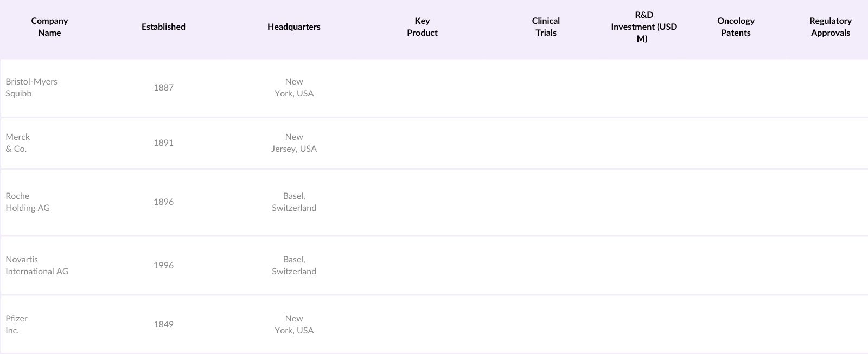Select the Bristol-Myers Squibb company cell
Image resolution: width=868 pixels, height=354 pixels.
point(31,88)
